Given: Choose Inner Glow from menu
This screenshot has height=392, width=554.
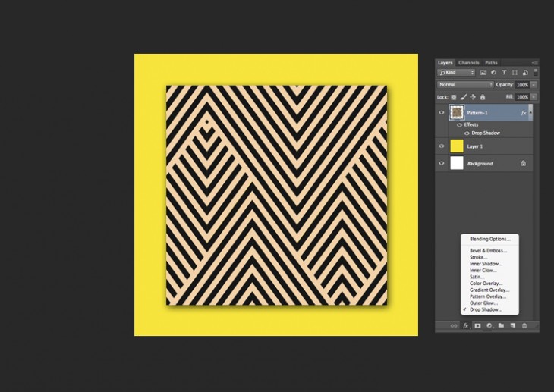Looking at the screenshot, I should (x=489, y=271).
